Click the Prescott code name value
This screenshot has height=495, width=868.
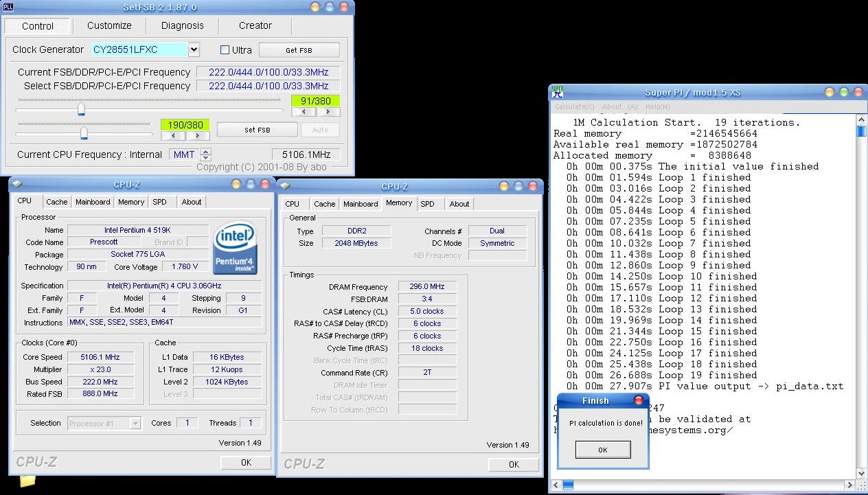click(x=104, y=242)
